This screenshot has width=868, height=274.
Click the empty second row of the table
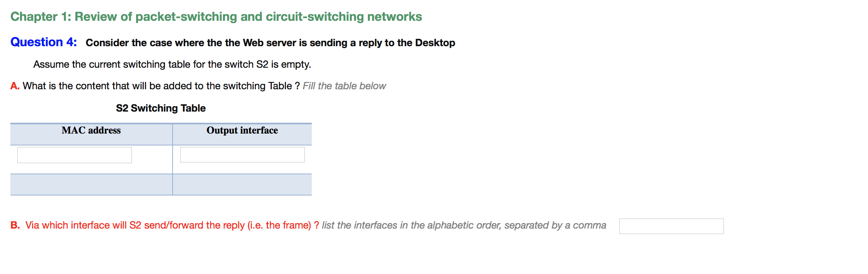click(x=161, y=185)
